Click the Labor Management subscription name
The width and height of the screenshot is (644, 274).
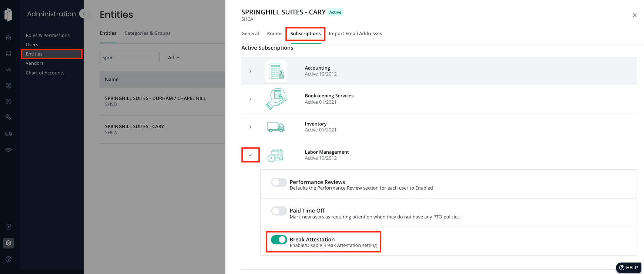coord(327,152)
